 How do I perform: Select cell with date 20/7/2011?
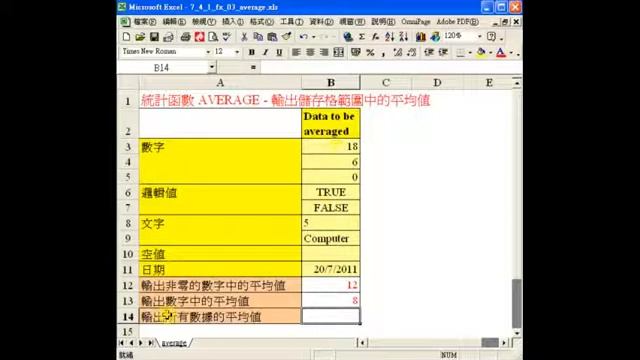[x=331, y=269]
